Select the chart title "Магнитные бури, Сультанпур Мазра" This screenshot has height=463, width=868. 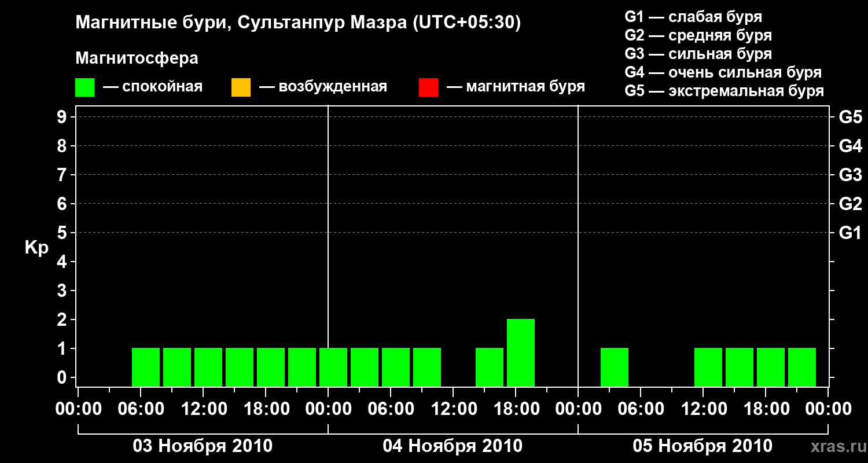pyautogui.click(x=241, y=23)
